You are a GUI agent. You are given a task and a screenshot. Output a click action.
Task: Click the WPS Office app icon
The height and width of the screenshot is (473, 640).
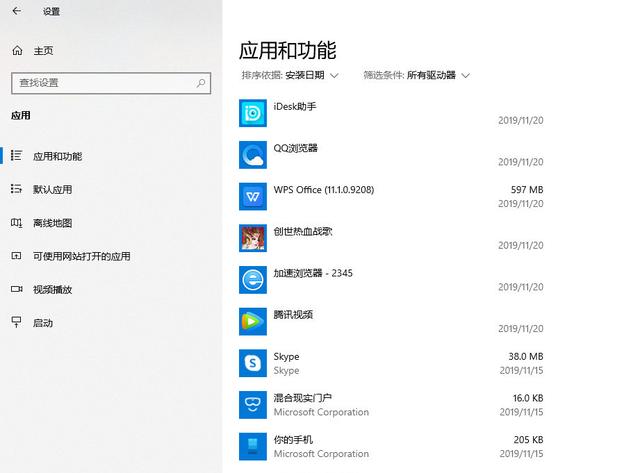point(253,196)
